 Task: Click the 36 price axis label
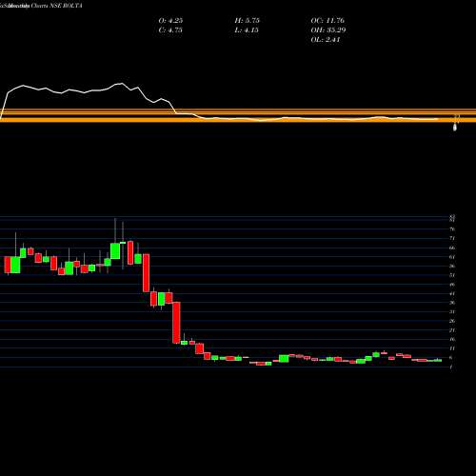[452, 303]
